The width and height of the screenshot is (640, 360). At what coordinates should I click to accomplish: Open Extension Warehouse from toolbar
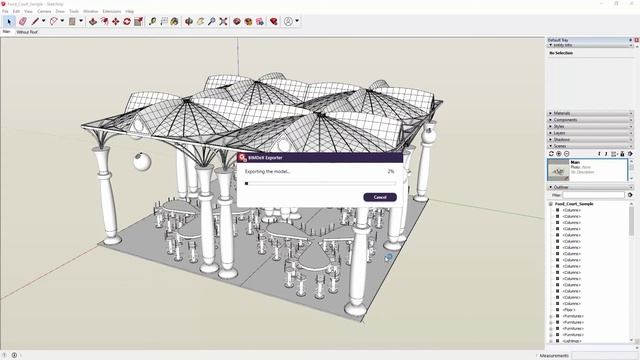[248, 22]
